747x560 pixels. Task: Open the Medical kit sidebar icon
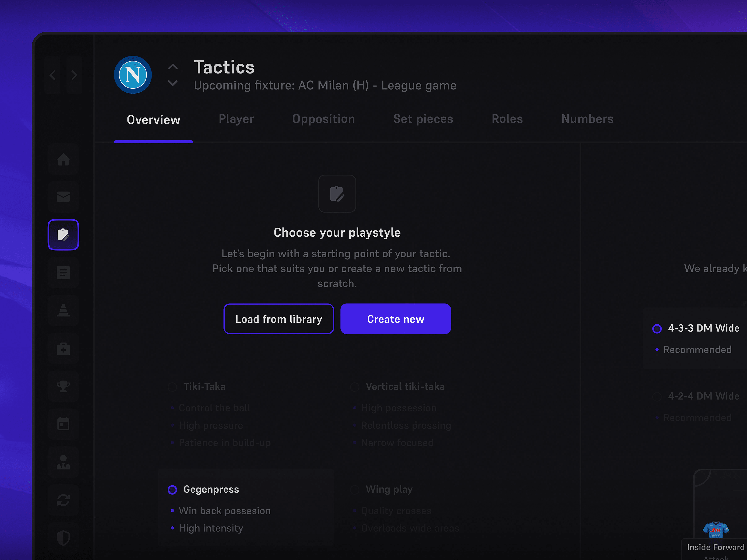tap(63, 348)
